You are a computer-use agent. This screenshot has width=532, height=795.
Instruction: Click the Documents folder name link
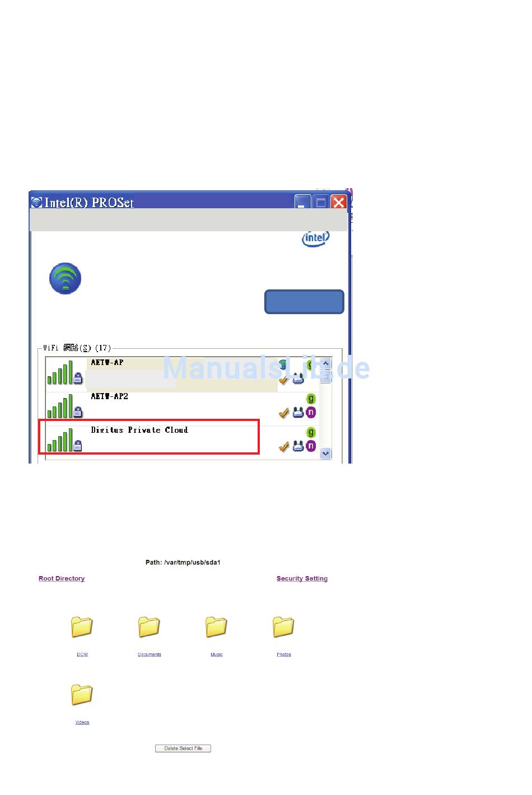[150, 654]
